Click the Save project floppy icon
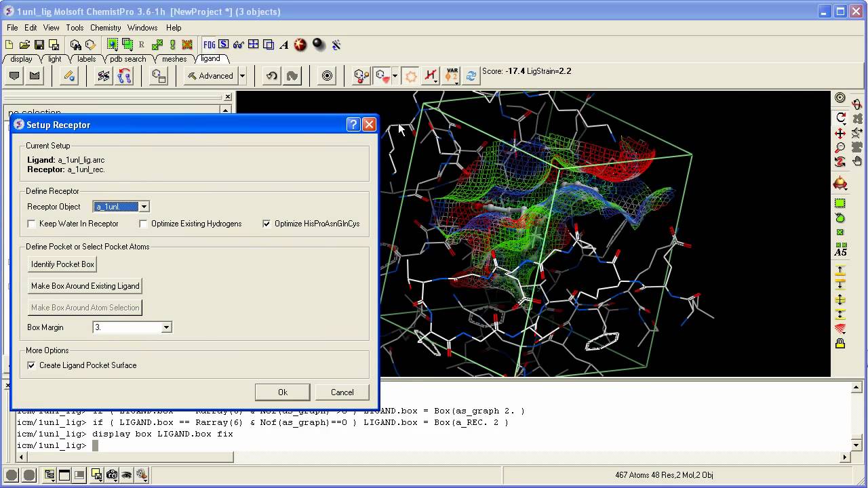Image resolution: width=868 pixels, height=488 pixels. pyautogui.click(x=39, y=45)
